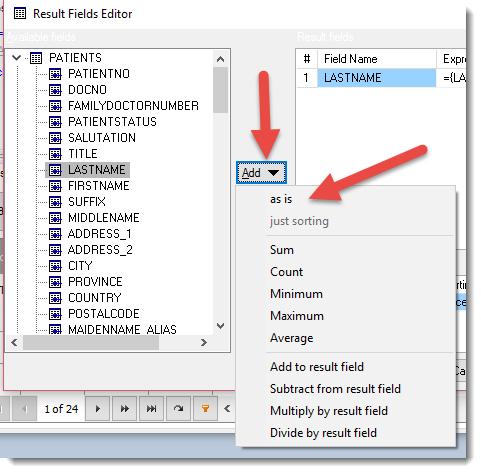Jump to last record button
Viewport: 481px width, 473px height.
pos(151,408)
